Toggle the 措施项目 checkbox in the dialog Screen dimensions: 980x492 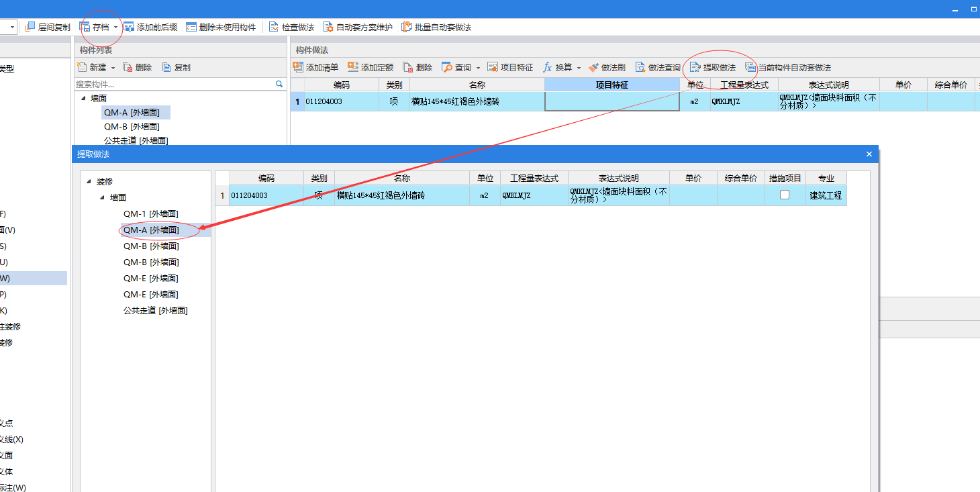coord(785,195)
